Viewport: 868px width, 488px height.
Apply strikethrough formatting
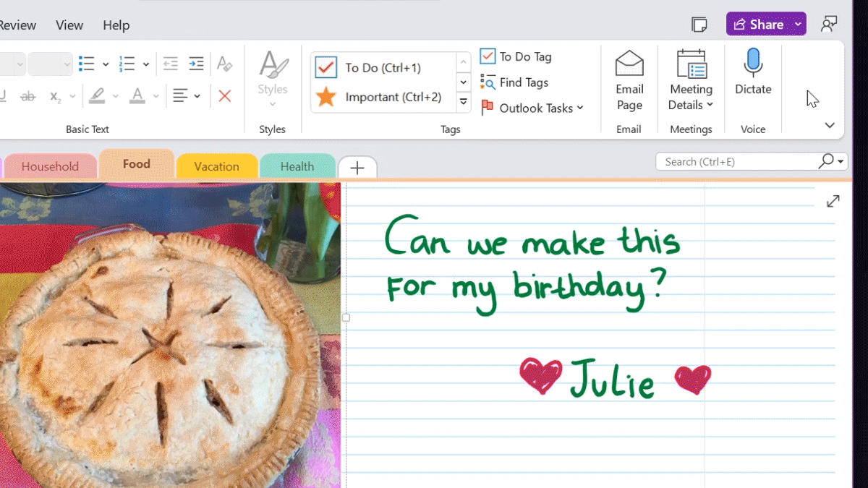pyautogui.click(x=28, y=96)
